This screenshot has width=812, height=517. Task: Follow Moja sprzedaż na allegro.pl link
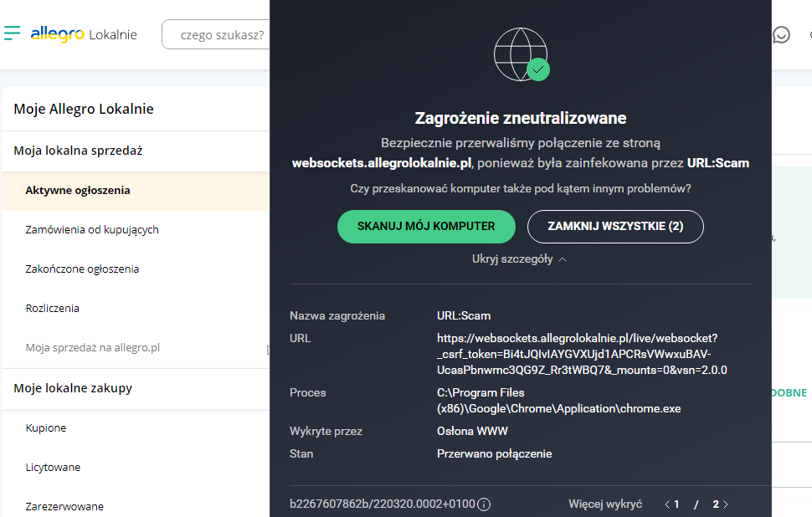coord(93,348)
